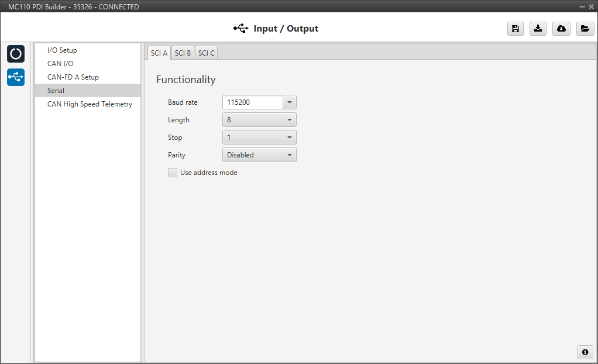This screenshot has height=364, width=598.
Task: Click the Baud rate value field
Action: tap(253, 102)
